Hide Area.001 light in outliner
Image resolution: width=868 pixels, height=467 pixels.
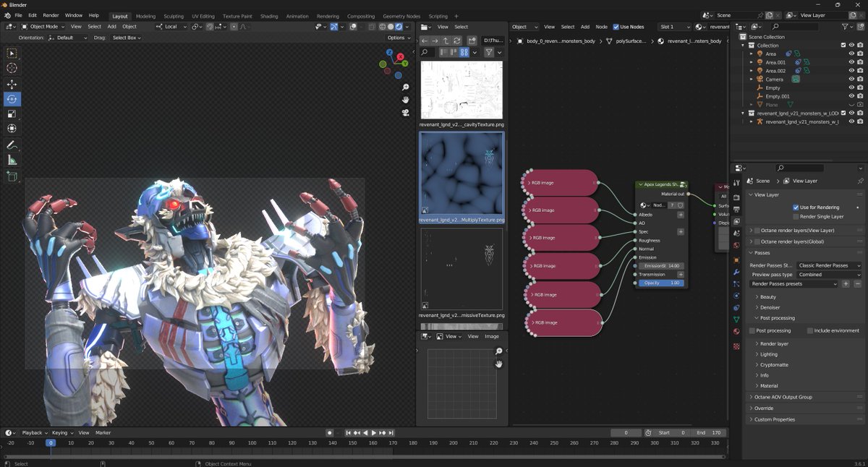tap(851, 62)
